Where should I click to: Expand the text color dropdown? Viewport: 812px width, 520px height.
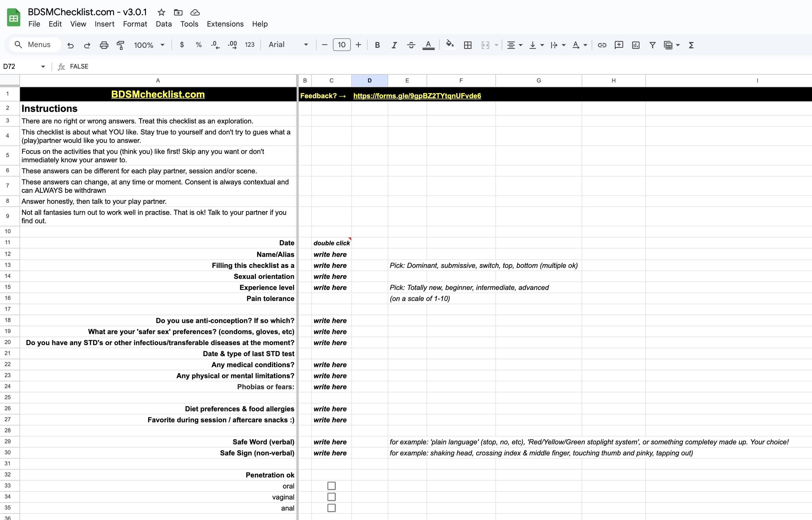tap(428, 45)
